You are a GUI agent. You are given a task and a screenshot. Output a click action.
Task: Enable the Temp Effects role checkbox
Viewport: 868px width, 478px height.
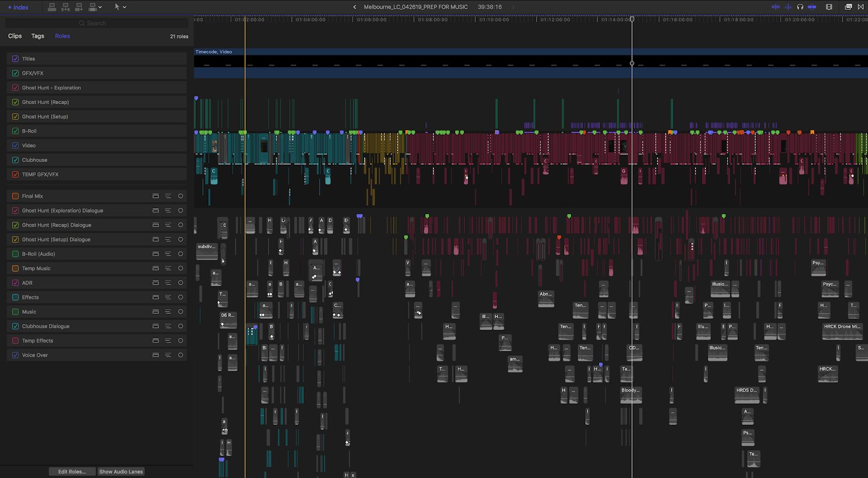coord(15,341)
